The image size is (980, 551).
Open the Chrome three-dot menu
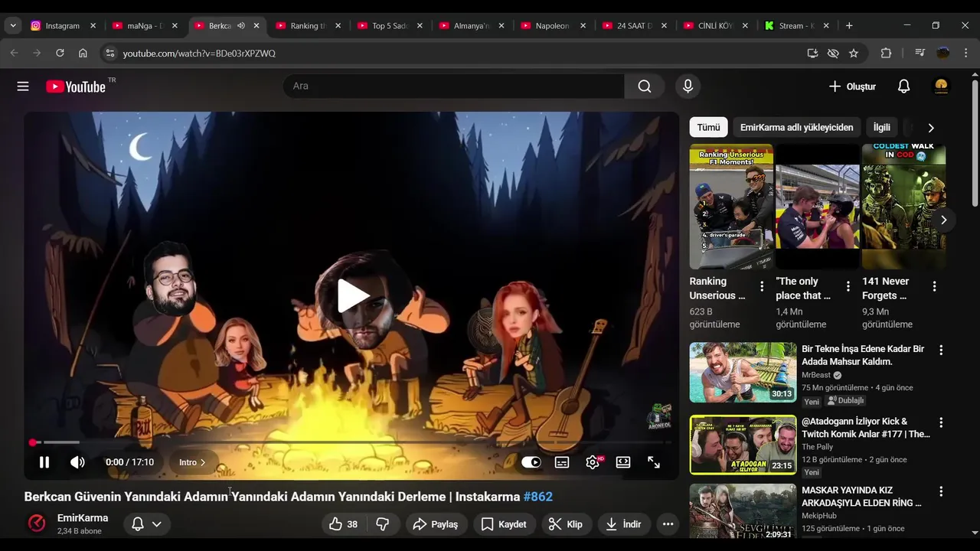coord(966,53)
